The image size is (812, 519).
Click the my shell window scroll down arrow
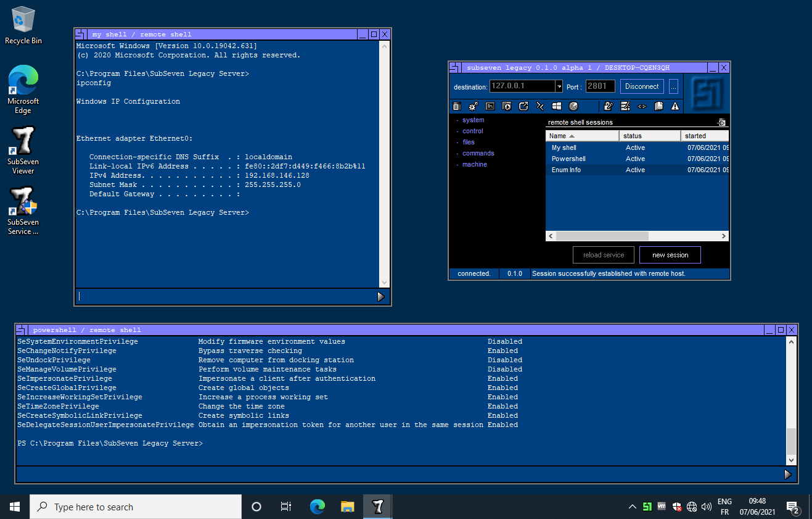point(385,282)
